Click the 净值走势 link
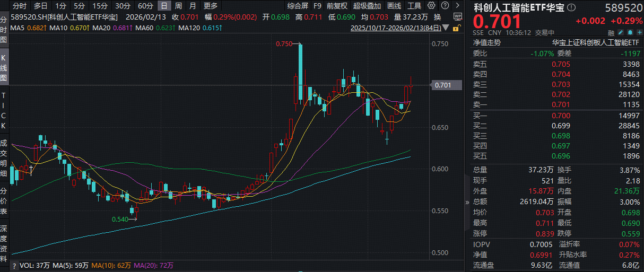 point(486,43)
